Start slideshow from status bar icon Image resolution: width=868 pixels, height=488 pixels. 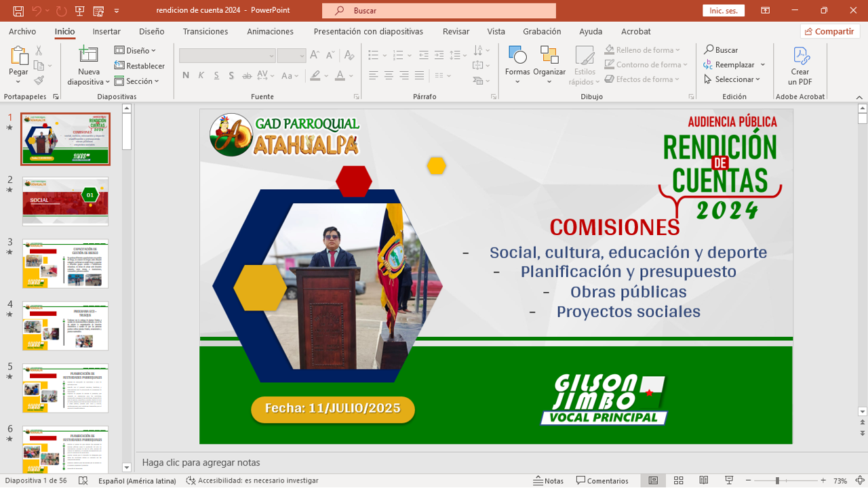[x=729, y=481]
